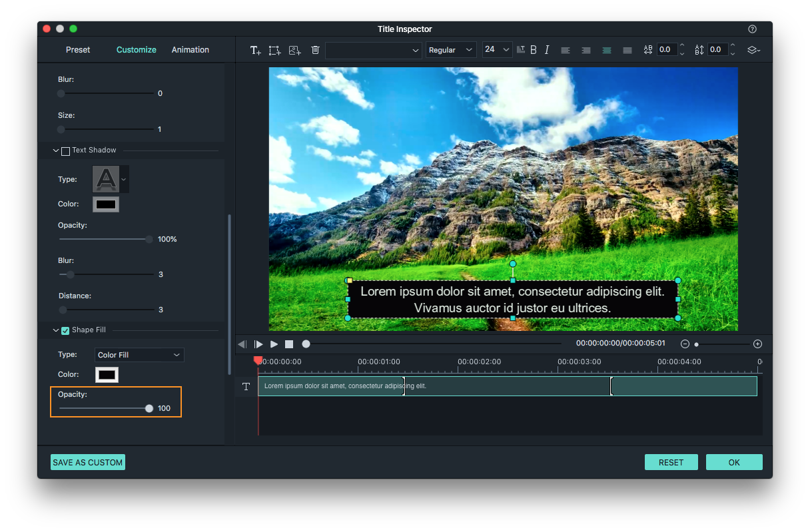Viewport: 810px width, 532px height.
Task: Click the Add Text icon
Action: [x=255, y=50]
